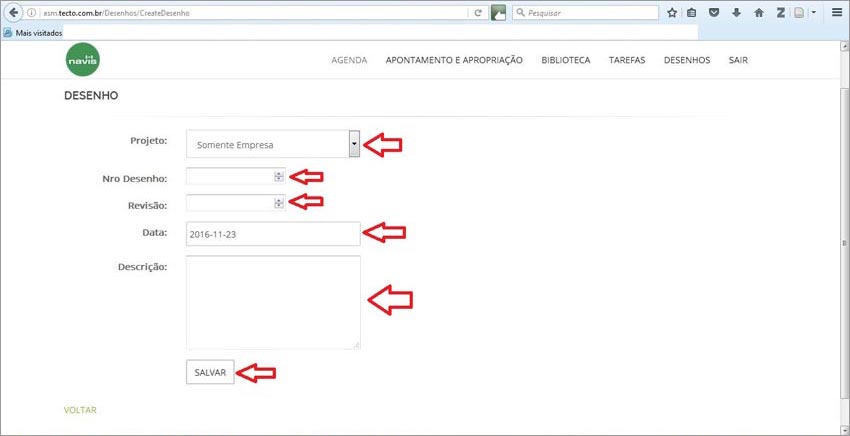Click the Projeto: label
The image size is (850, 436).
point(149,140)
